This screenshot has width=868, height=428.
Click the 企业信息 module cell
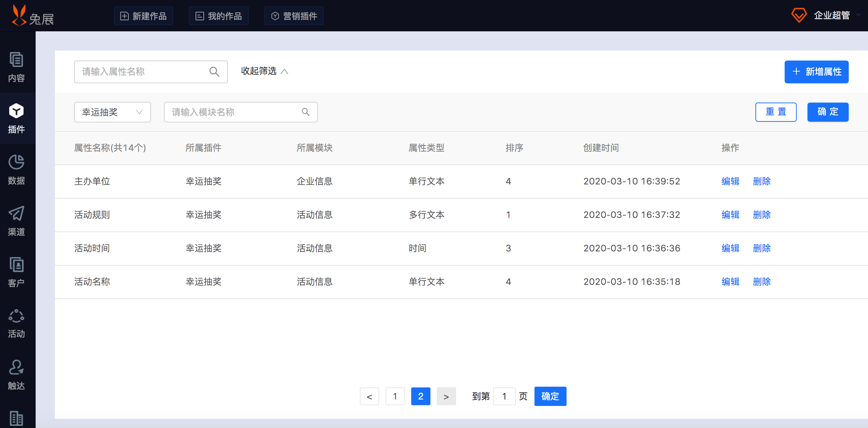click(x=315, y=181)
